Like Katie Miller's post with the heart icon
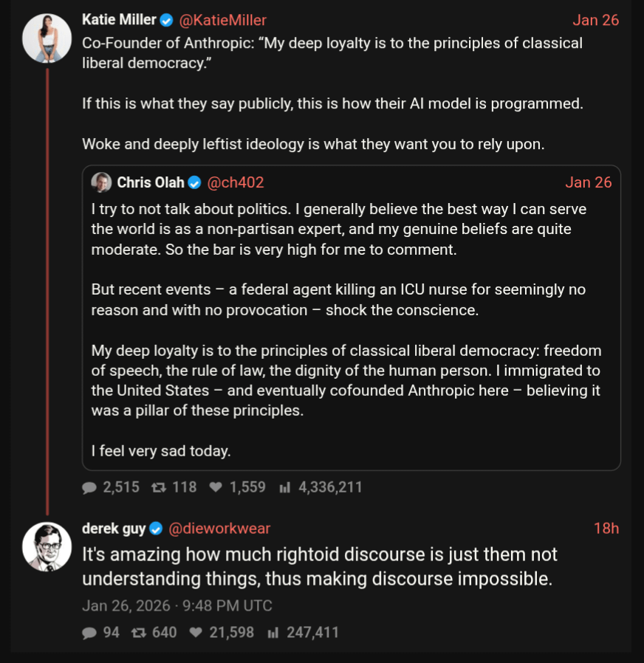 pyautogui.click(x=216, y=487)
